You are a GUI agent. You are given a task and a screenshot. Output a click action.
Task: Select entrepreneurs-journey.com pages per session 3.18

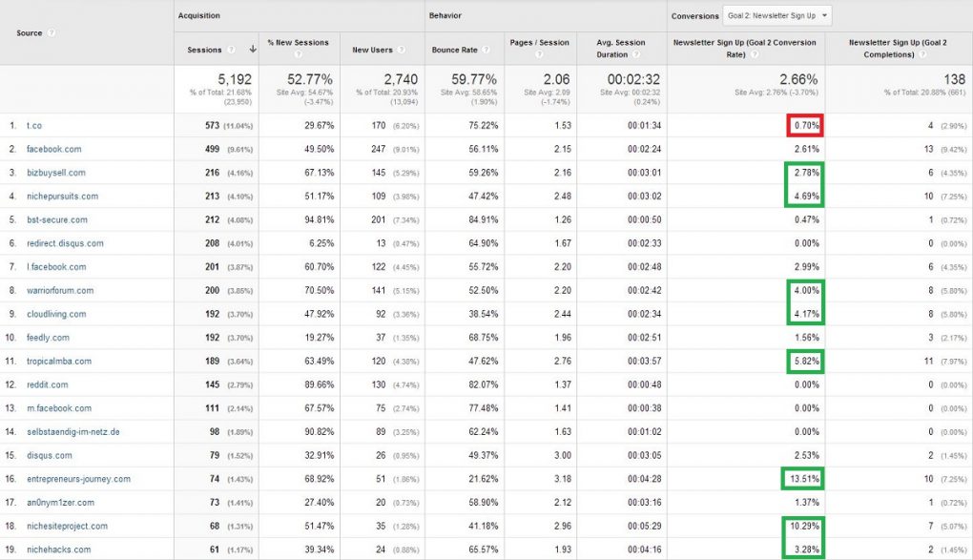point(563,479)
